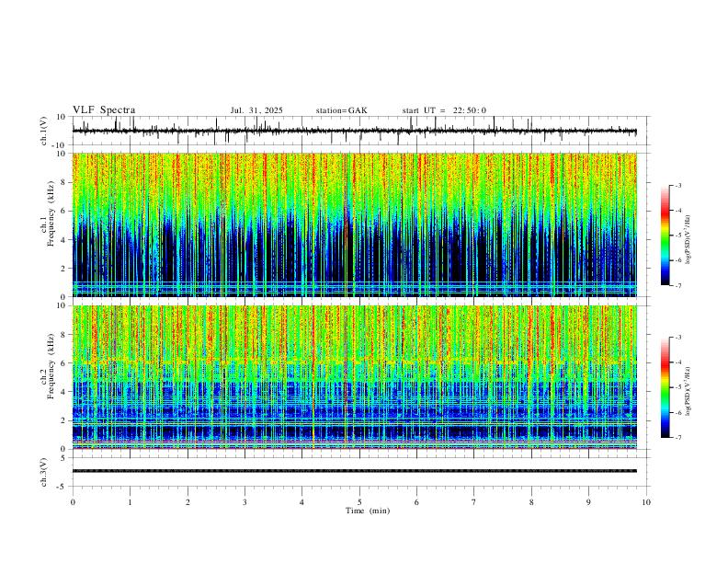728x563 pixels.
Task: Click time axis tick label '0'
Action: click(73, 502)
